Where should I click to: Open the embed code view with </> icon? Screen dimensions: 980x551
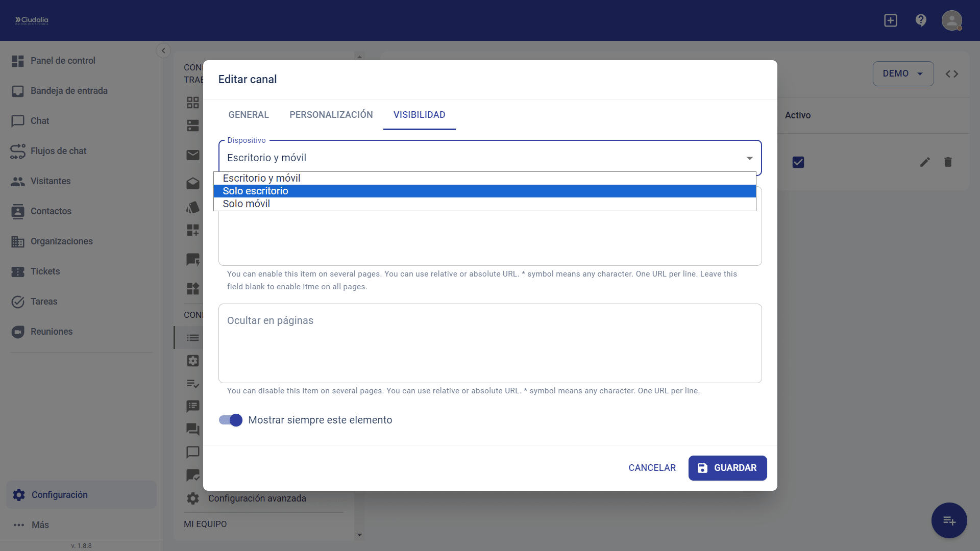[x=952, y=73]
